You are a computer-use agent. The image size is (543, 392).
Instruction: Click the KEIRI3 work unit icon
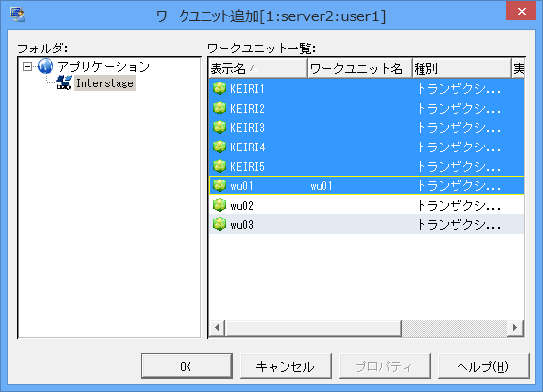(220, 128)
